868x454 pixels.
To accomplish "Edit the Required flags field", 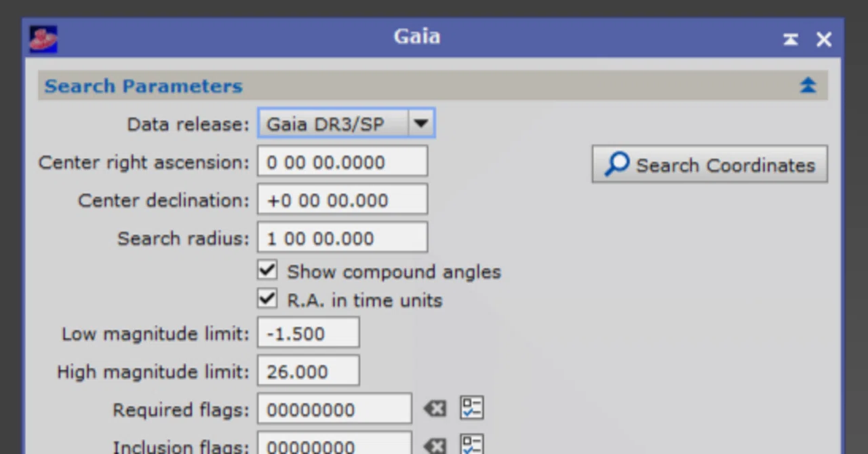I will pos(334,409).
